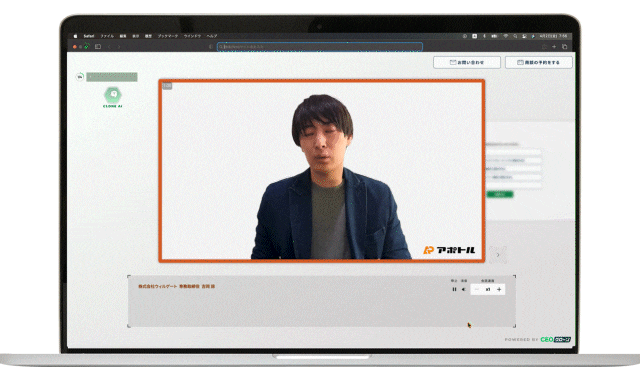The width and height of the screenshot is (640, 382).
Task: Toggle the Safari sidebar icon
Action: [x=98, y=47]
